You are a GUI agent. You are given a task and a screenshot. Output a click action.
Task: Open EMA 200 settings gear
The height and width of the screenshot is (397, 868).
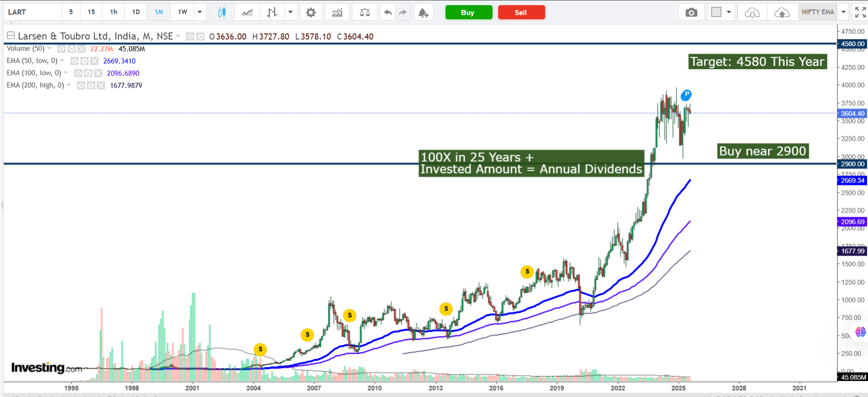tap(91, 86)
